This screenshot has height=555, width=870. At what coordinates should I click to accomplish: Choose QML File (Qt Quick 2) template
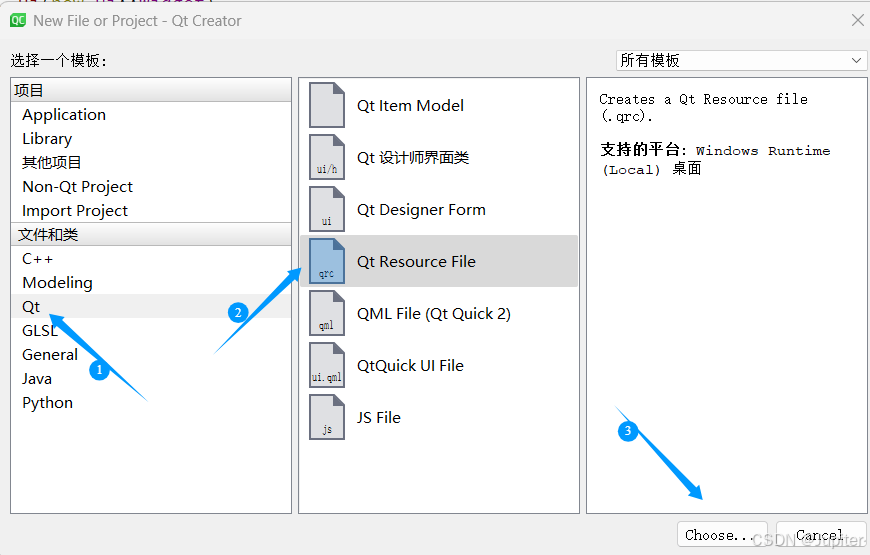[x=439, y=314]
